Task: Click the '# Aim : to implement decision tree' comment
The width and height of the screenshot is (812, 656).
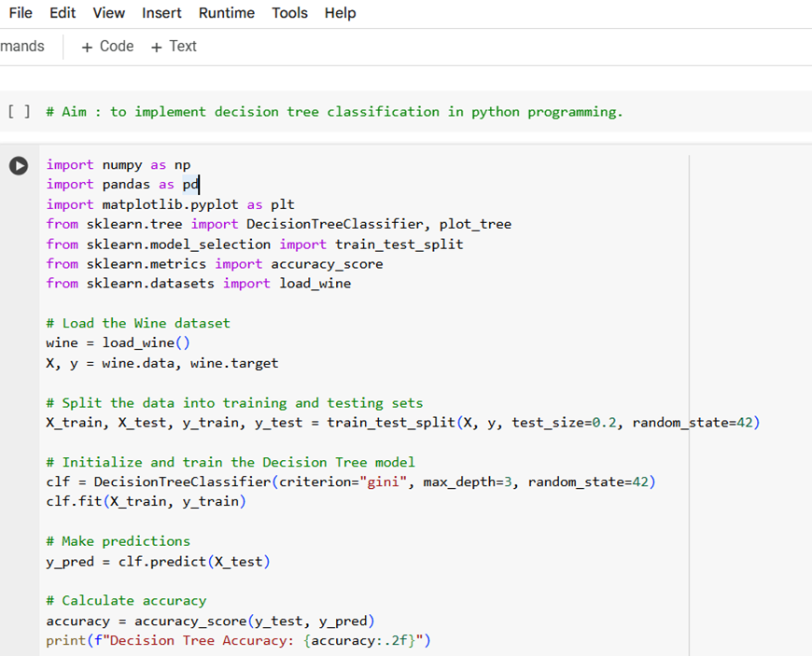Action: click(334, 112)
